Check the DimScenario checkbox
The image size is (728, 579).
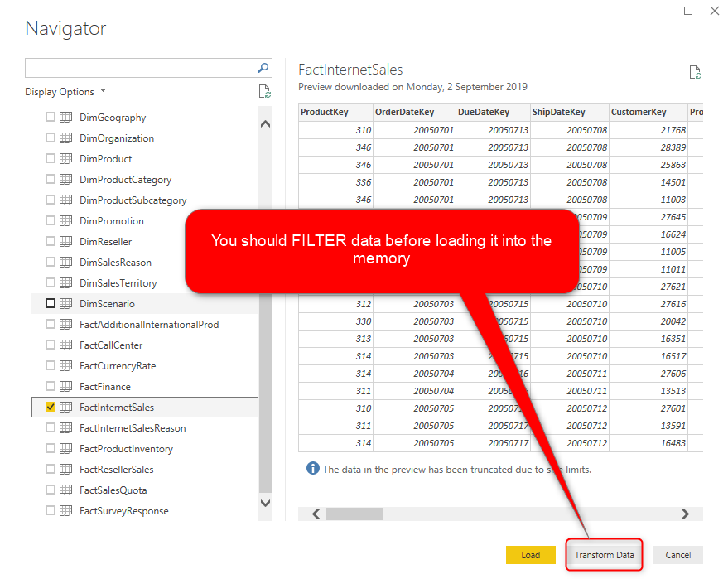click(51, 304)
